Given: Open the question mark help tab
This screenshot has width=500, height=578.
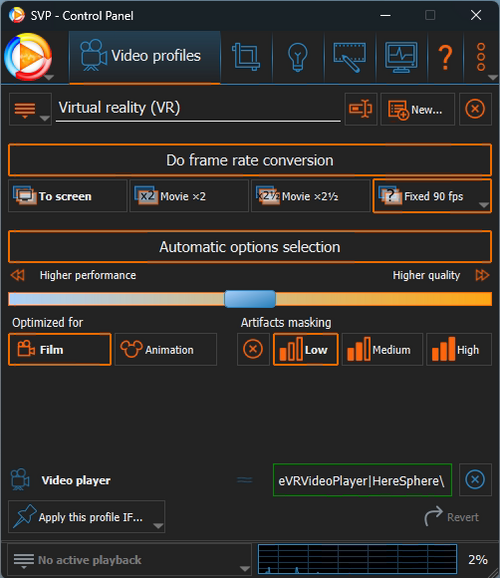Looking at the screenshot, I should (x=445, y=57).
